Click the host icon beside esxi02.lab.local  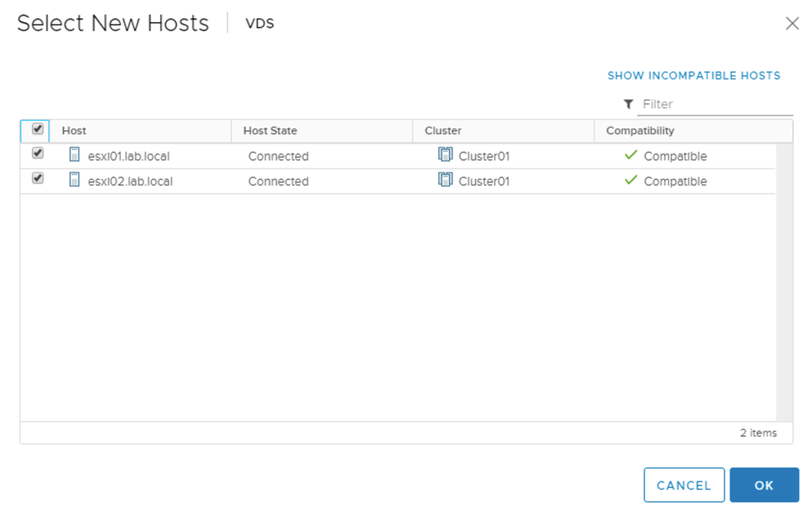tap(75, 180)
